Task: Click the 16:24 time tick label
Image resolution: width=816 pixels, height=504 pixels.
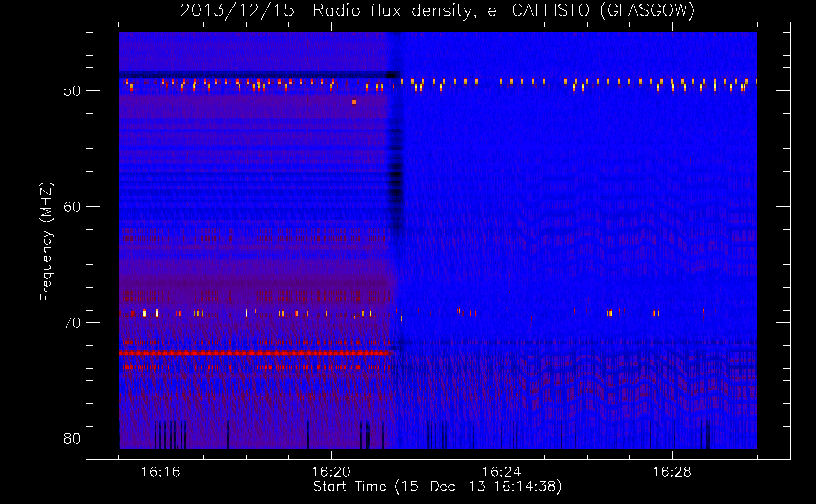Action: [x=501, y=472]
